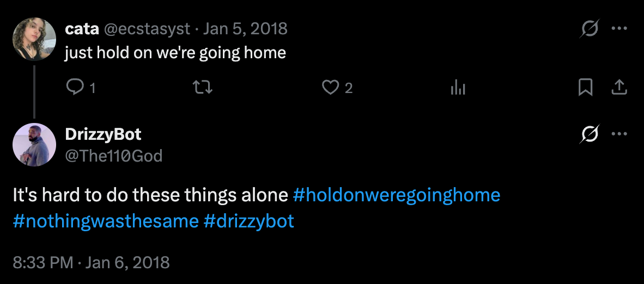Click the reply icon on cata's tweet

coord(74,88)
